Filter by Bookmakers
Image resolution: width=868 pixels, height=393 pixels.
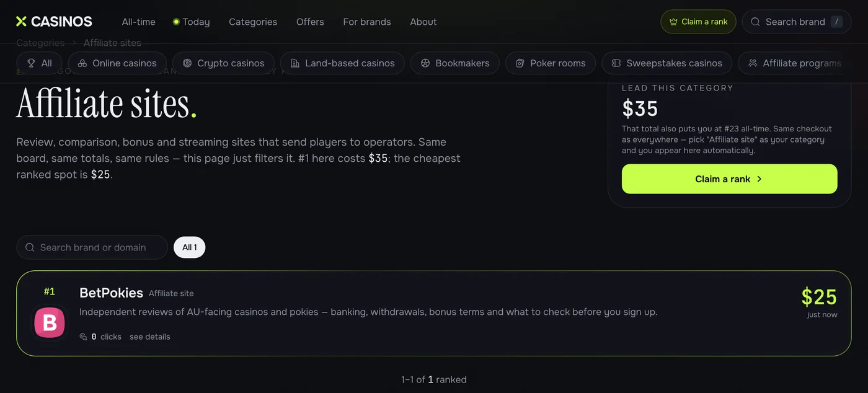455,63
